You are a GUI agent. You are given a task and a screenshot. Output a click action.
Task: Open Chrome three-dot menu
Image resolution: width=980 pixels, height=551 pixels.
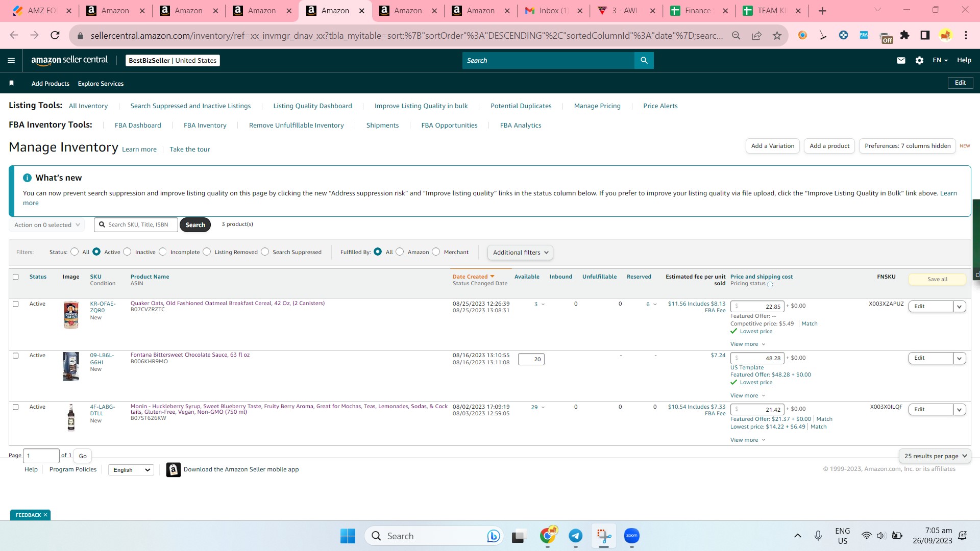click(966, 35)
